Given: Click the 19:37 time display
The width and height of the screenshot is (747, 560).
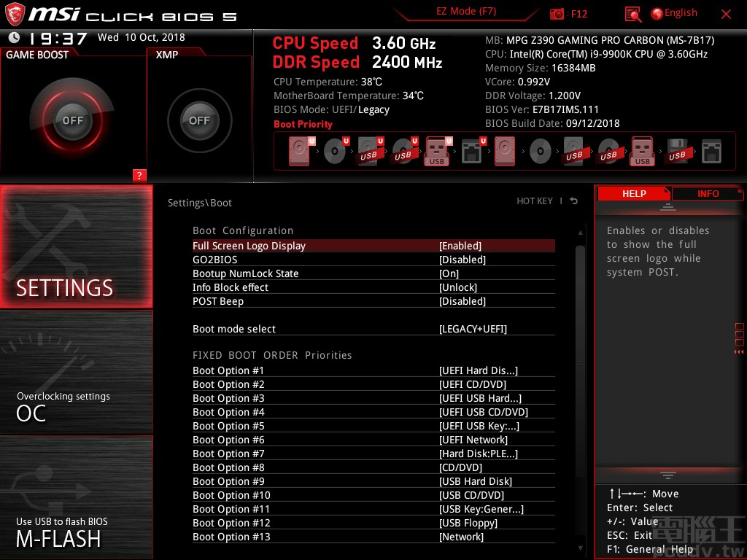Looking at the screenshot, I should click(58, 38).
